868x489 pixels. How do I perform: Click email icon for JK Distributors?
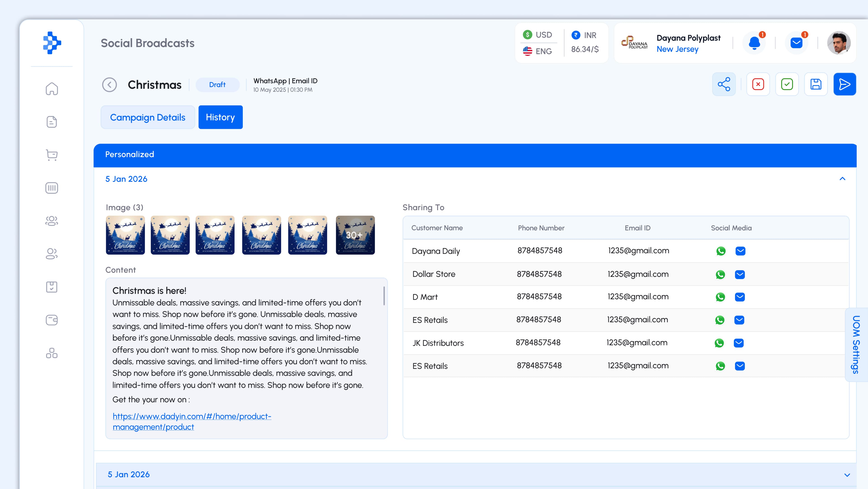(x=739, y=343)
